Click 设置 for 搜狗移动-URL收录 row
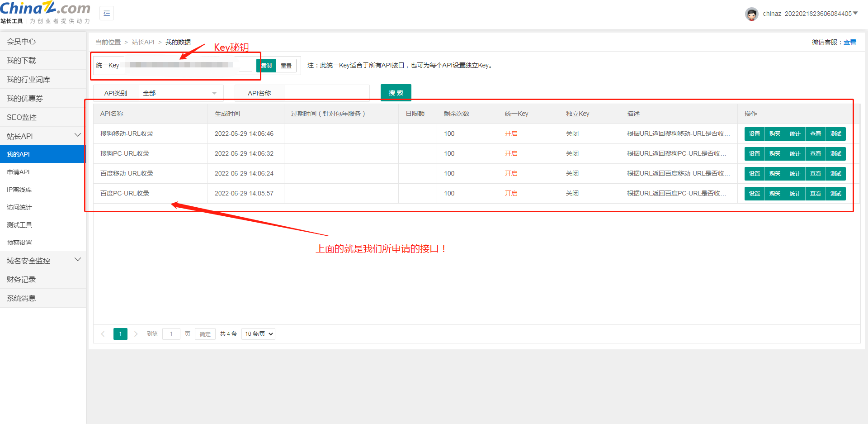 [755, 134]
